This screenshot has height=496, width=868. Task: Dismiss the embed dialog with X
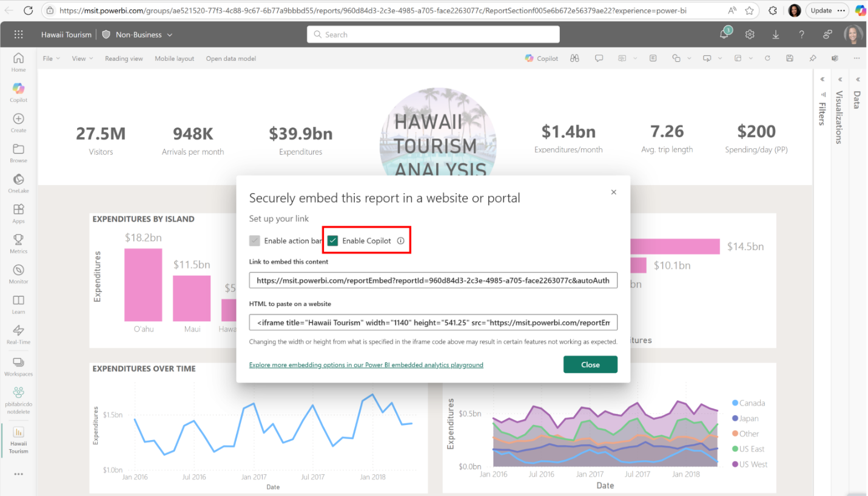point(613,192)
